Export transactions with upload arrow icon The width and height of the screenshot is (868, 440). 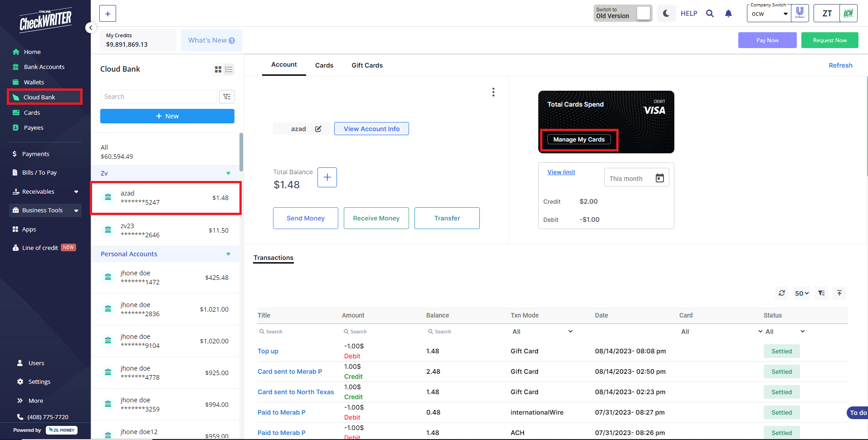pos(839,293)
